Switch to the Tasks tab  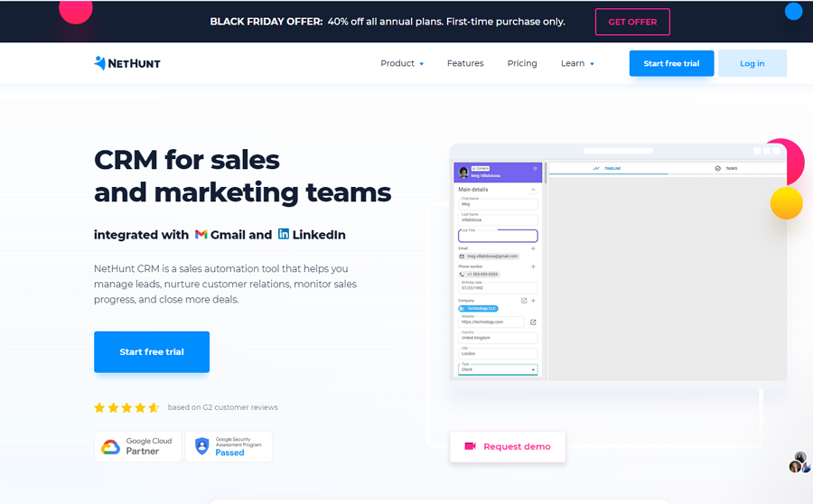[x=726, y=169]
